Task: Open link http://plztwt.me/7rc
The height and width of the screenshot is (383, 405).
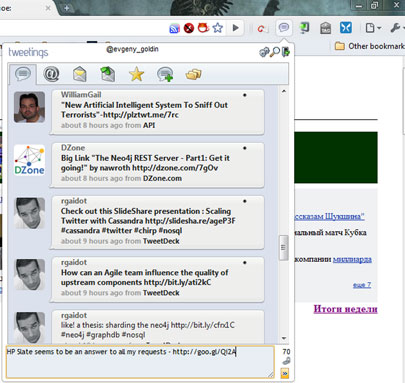Action: pos(141,115)
